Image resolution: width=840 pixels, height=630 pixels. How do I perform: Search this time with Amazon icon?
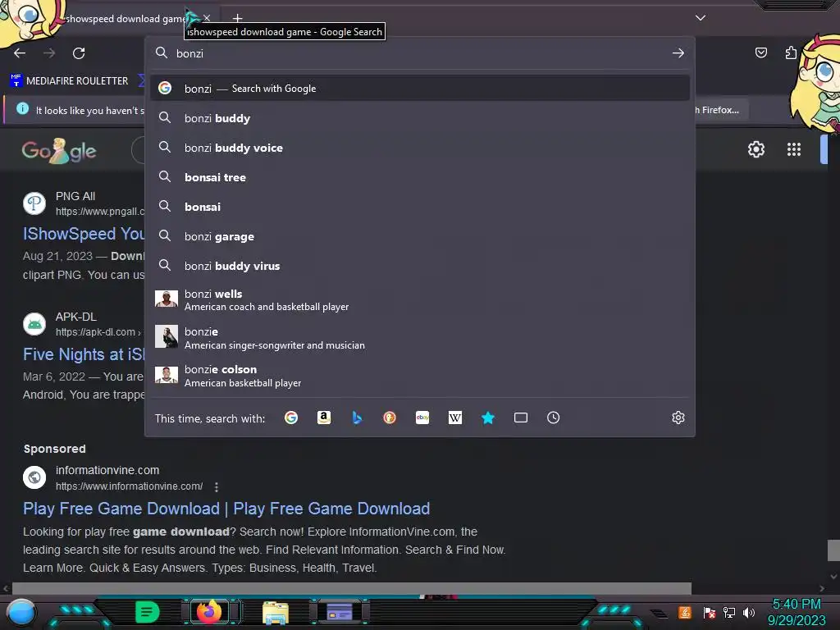(323, 418)
